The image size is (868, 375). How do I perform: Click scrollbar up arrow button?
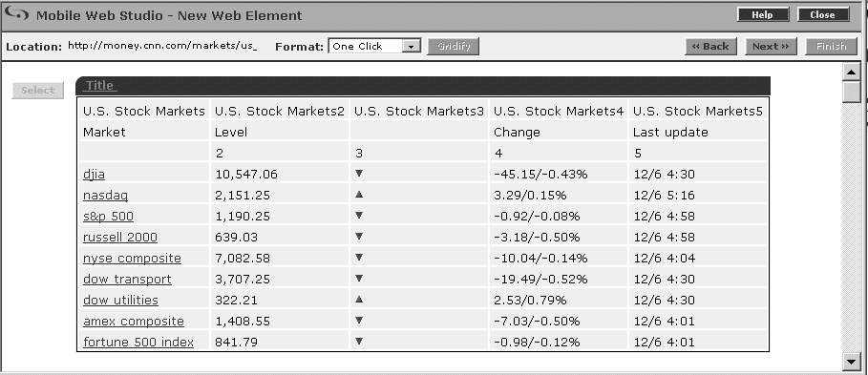[x=851, y=72]
